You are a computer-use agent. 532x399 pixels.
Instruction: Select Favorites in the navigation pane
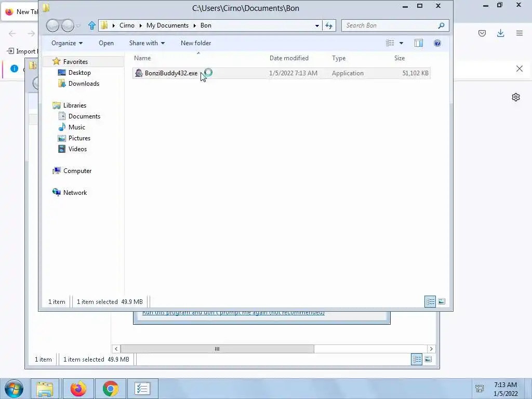[75, 62]
